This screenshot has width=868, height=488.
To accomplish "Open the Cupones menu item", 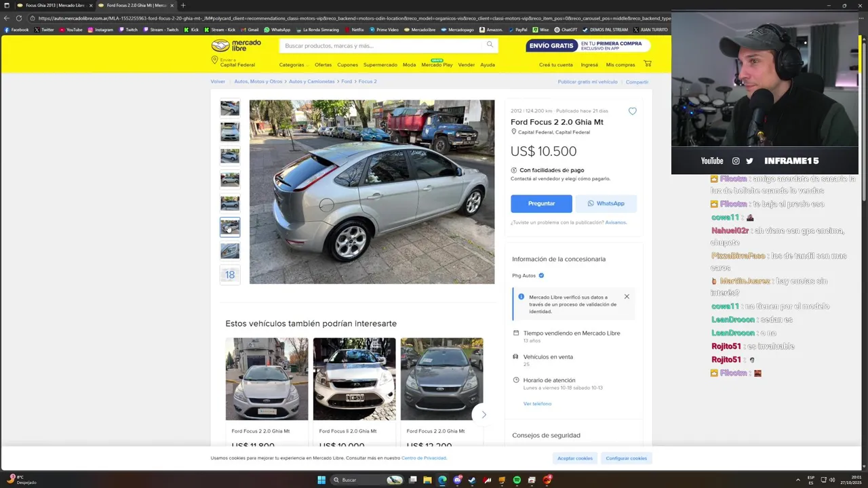I will (x=347, y=65).
